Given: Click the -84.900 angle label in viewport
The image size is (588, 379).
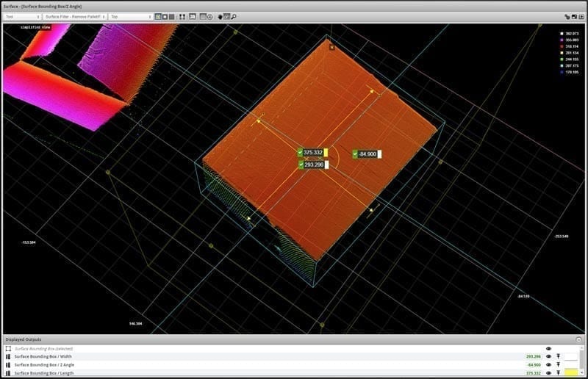Looking at the screenshot, I should (365, 154).
